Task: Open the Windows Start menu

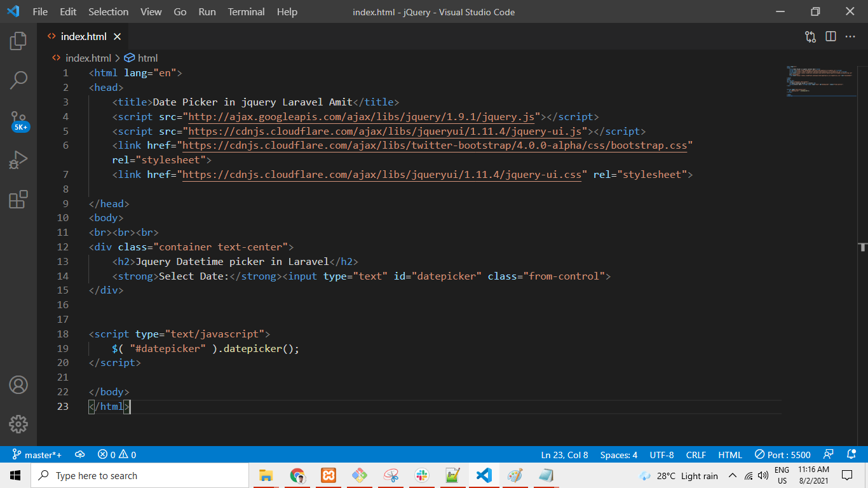Action: point(15,475)
